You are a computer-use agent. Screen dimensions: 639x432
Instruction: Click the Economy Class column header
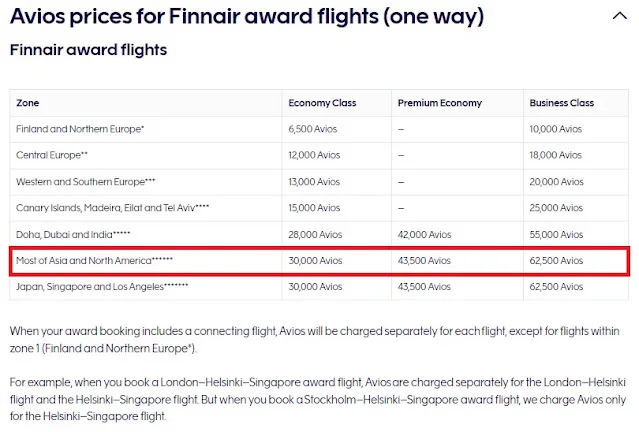tap(322, 103)
